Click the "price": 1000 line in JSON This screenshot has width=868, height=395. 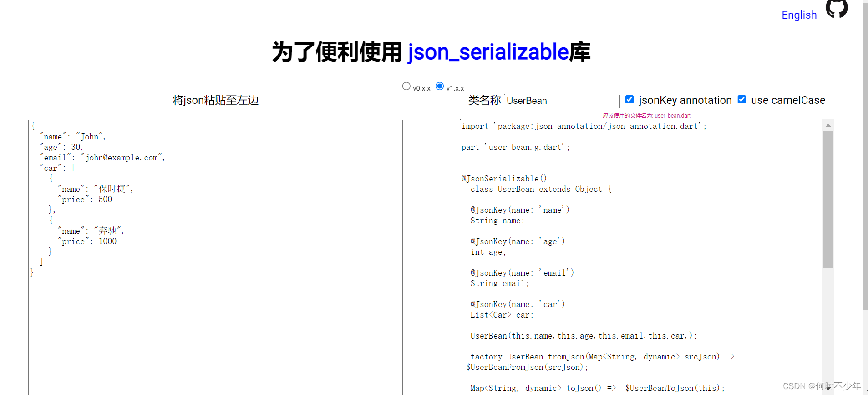[87, 241]
